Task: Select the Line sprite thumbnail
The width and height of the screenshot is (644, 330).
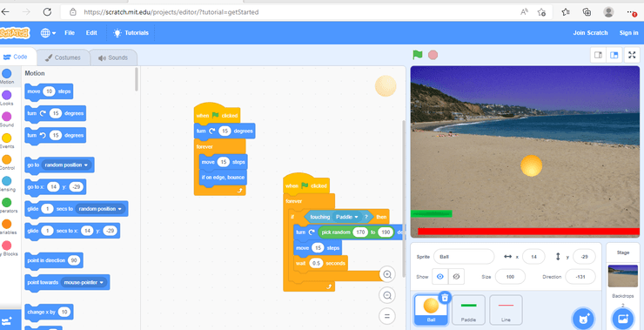Action: [x=506, y=310]
